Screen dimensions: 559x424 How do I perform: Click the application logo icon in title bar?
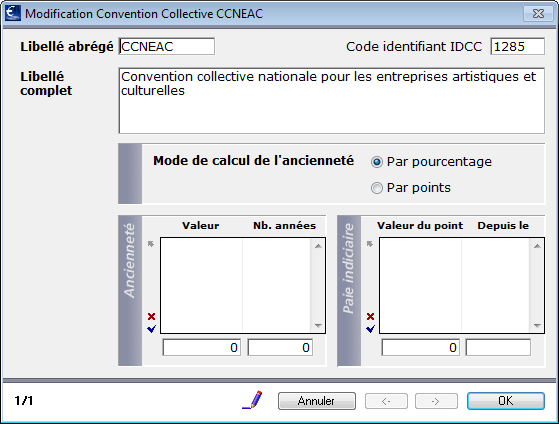13,14
